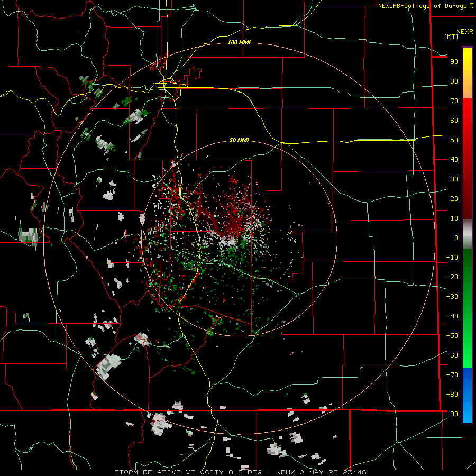Click the 30 value on velocity scale

pyautogui.click(x=454, y=179)
